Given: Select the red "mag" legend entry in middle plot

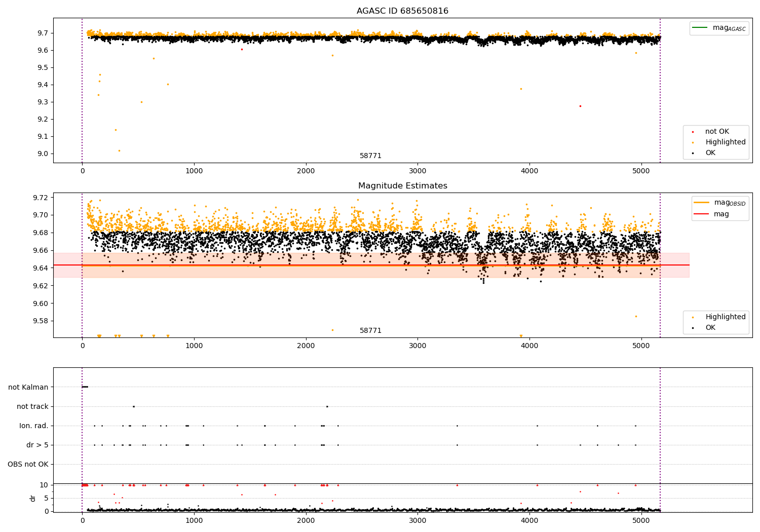Looking at the screenshot, I should tap(711, 214).
